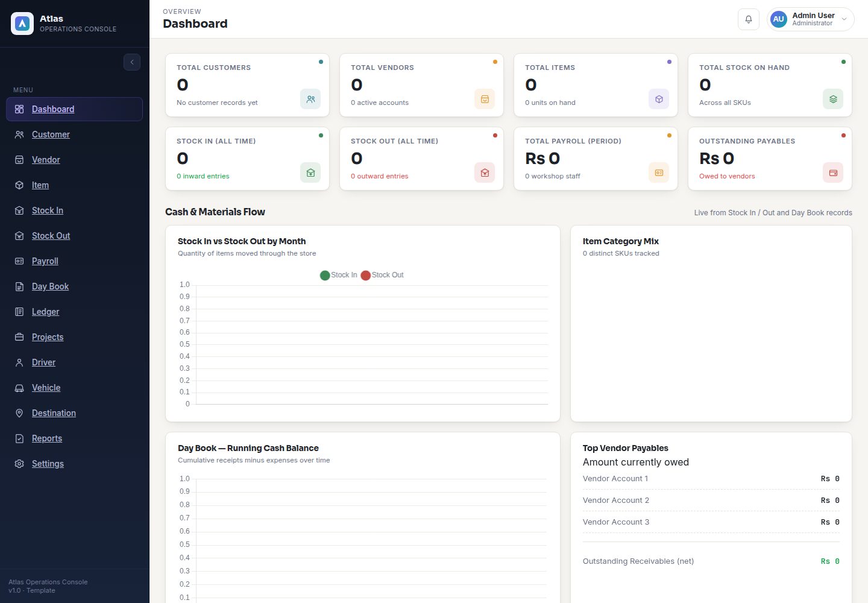Click the Stock In card package icon

(310, 172)
